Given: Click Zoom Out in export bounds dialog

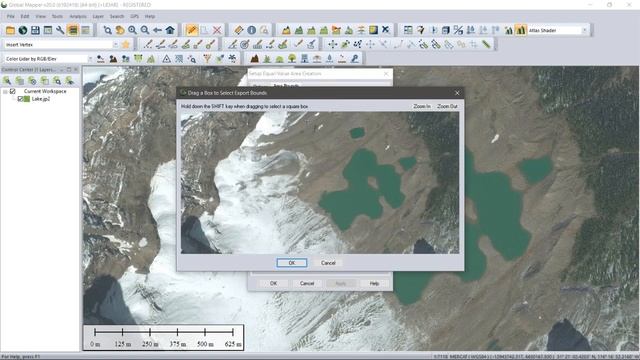Looking at the screenshot, I should [x=447, y=106].
